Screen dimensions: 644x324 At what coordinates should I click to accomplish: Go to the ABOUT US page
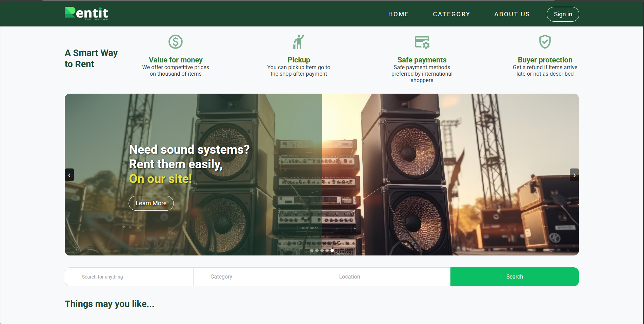tap(512, 14)
